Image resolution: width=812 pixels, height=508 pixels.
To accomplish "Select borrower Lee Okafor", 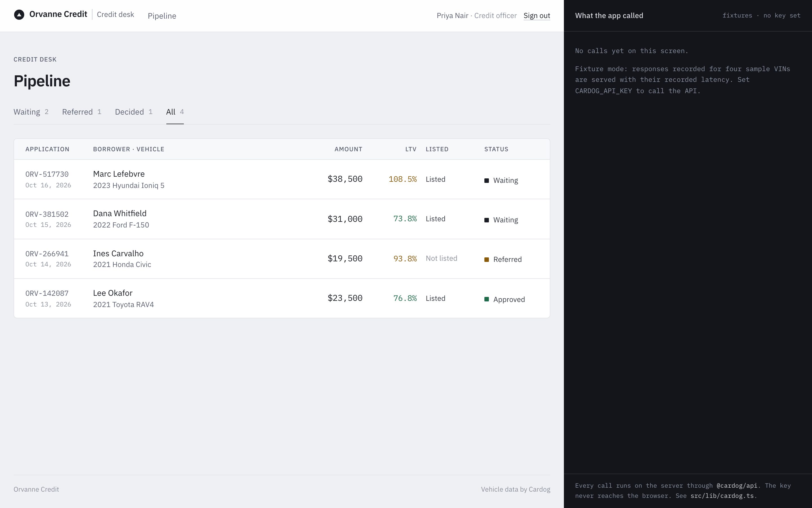I will (x=113, y=293).
